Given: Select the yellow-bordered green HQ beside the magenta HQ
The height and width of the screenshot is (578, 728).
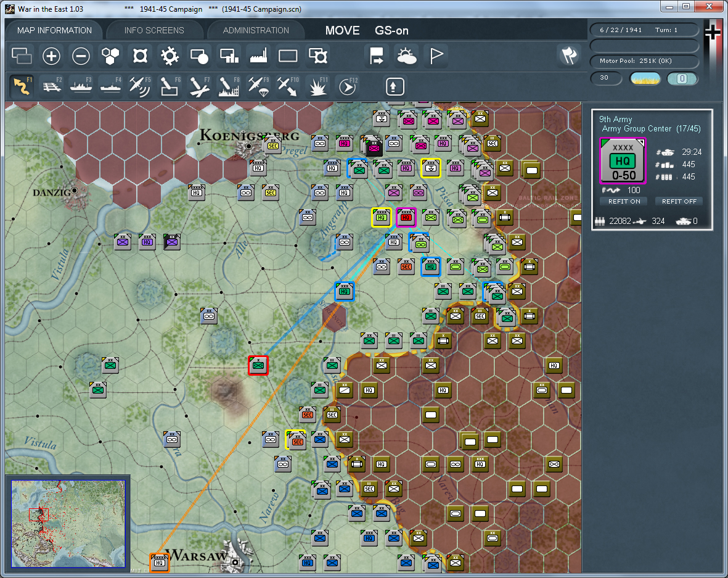Looking at the screenshot, I should coord(381,217).
